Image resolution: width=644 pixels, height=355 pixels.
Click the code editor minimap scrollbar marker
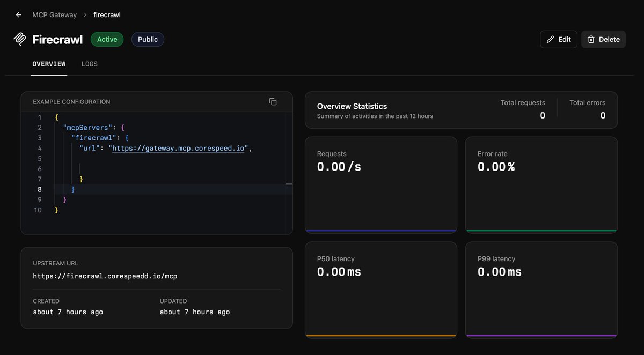(289, 184)
